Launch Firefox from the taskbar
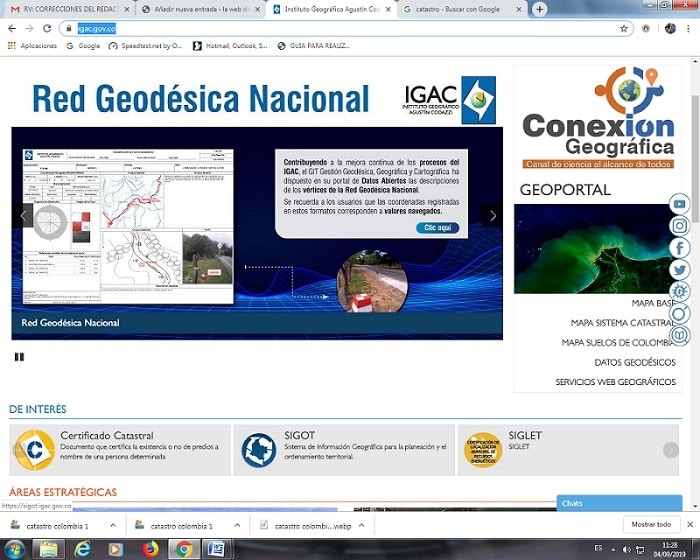This screenshot has height=560, width=700. click(x=150, y=549)
